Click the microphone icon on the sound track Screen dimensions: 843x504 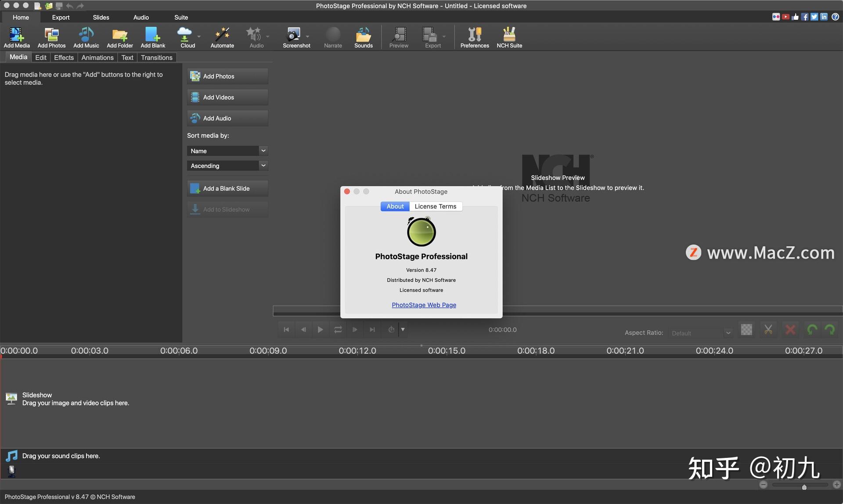pos(12,471)
